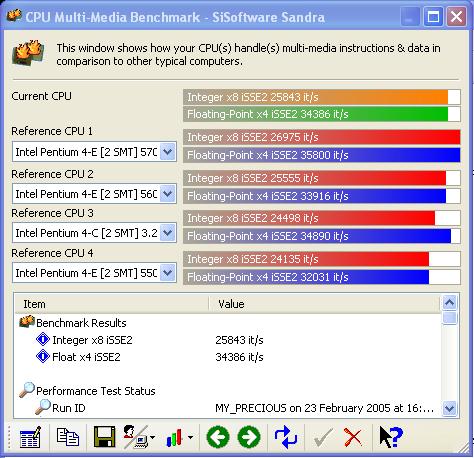Refresh benchmark with blue arrows icon

pos(286,437)
